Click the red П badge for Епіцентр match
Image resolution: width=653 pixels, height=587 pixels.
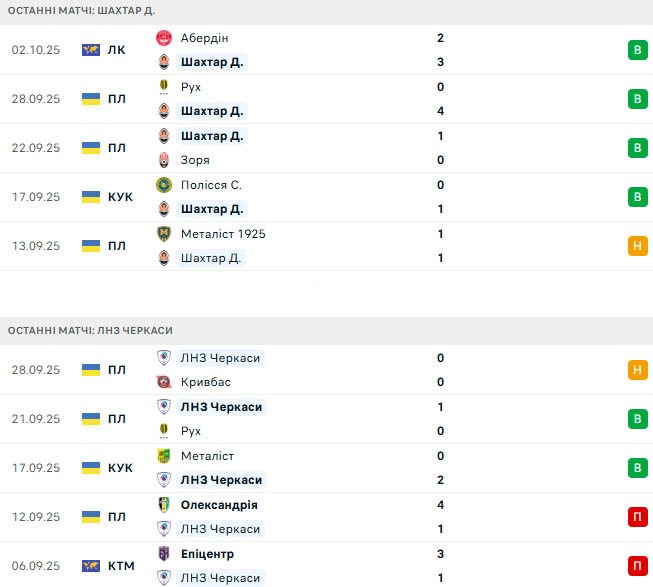point(636,566)
